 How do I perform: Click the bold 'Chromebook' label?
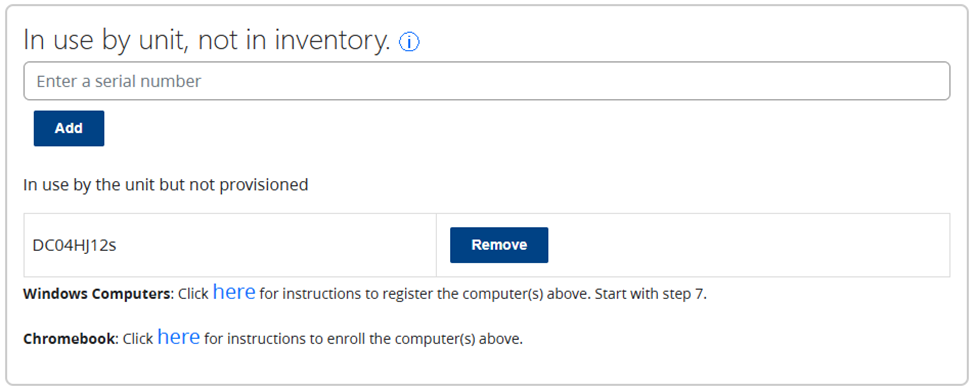pos(69,339)
